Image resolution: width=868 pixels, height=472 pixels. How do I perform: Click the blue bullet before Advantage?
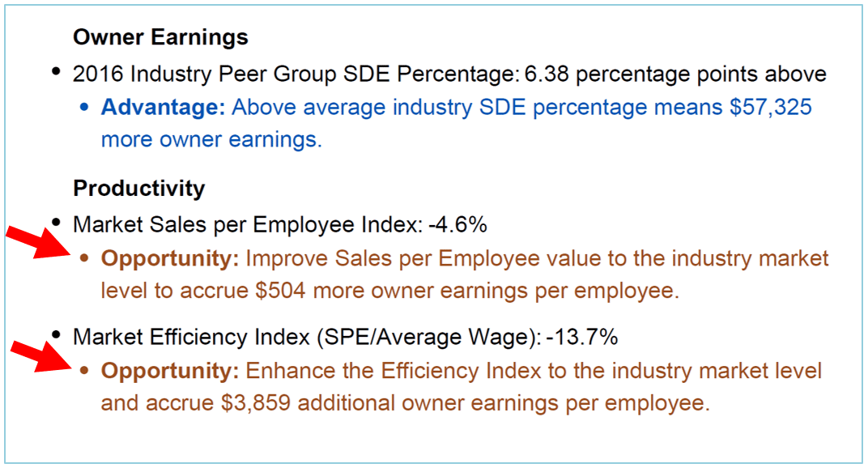(85, 108)
